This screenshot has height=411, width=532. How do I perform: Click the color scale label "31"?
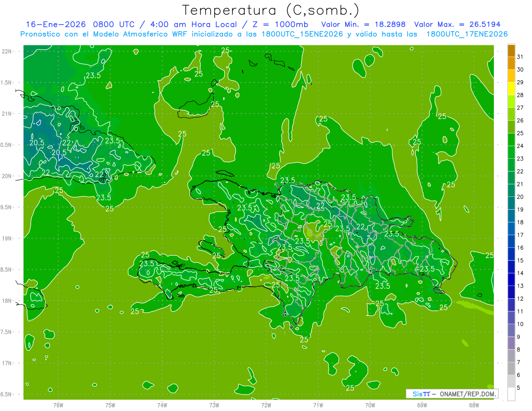pyautogui.click(x=520, y=57)
